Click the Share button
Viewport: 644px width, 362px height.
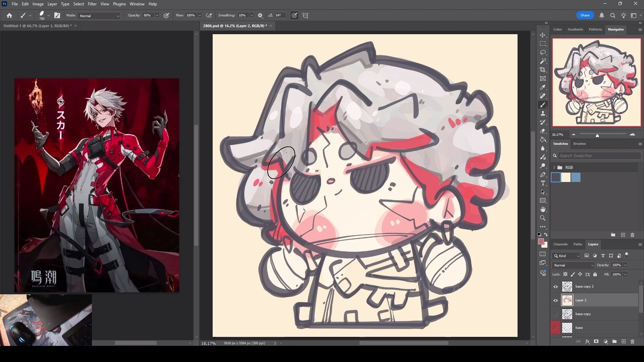coord(585,15)
